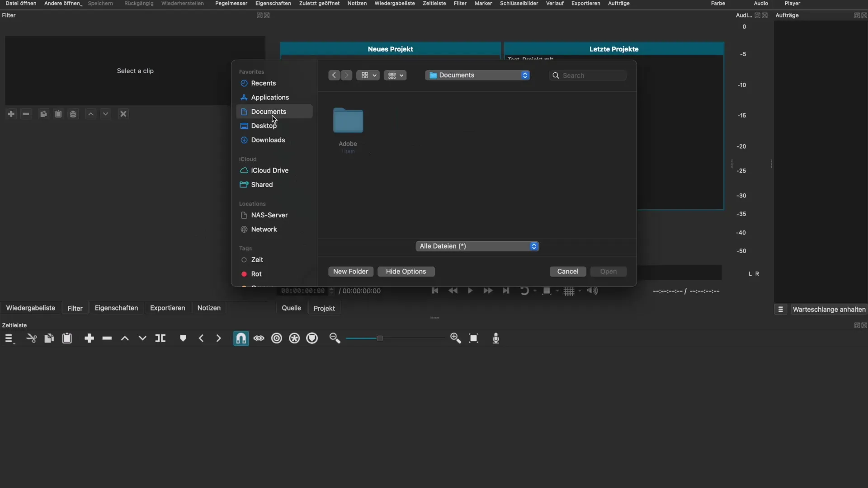The image size is (868, 488).
Task: Select Applications in sidebar
Action: click(274, 97)
